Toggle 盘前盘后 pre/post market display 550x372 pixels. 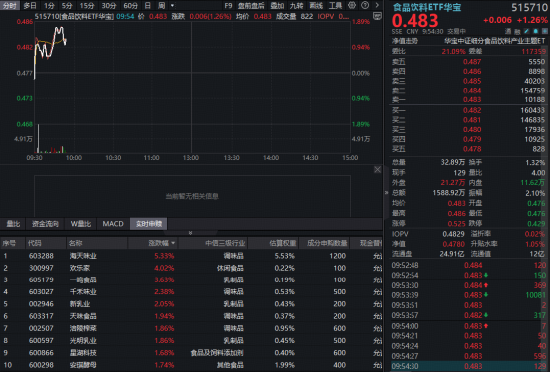[x=251, y=6]
